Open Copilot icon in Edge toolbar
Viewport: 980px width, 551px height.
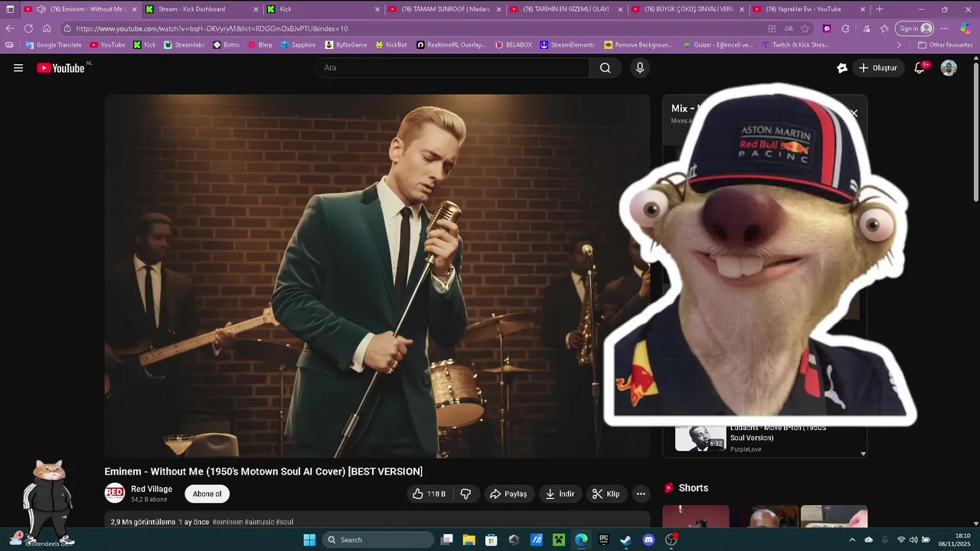tap(965, 28)
